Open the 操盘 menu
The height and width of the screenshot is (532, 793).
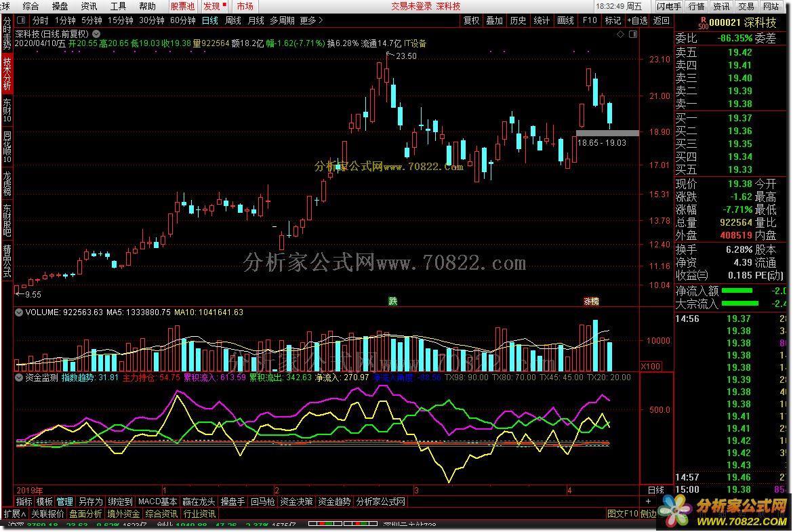coord(60,6)
